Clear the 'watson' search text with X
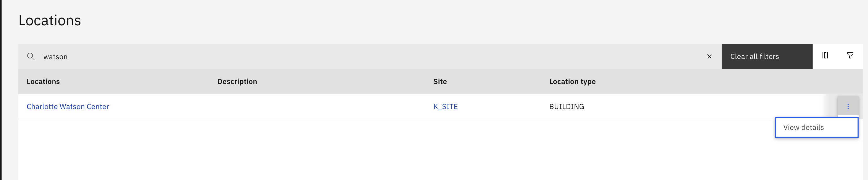 [709, 57]
